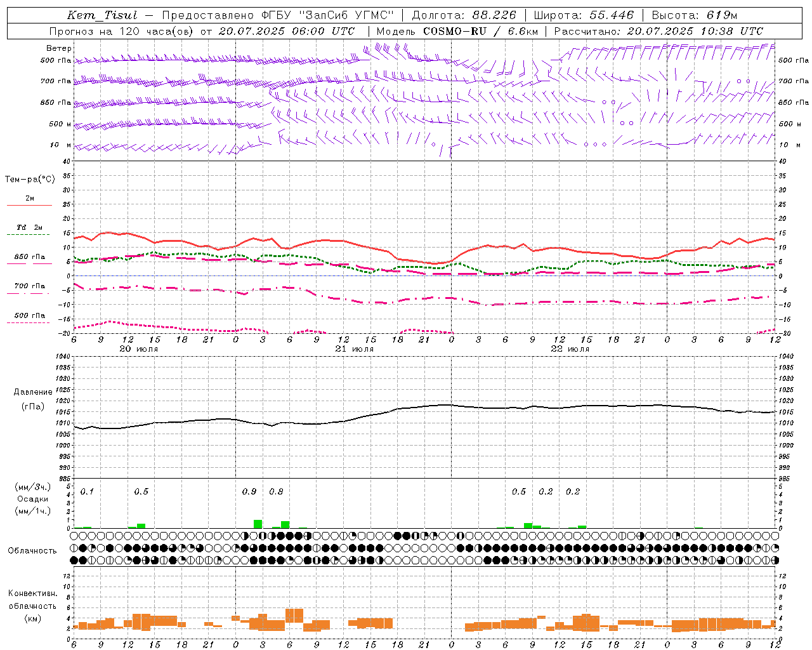Click the (мм/3ч.) precipitation unit label
Screen dimensions: 812x650
point(33,487)
